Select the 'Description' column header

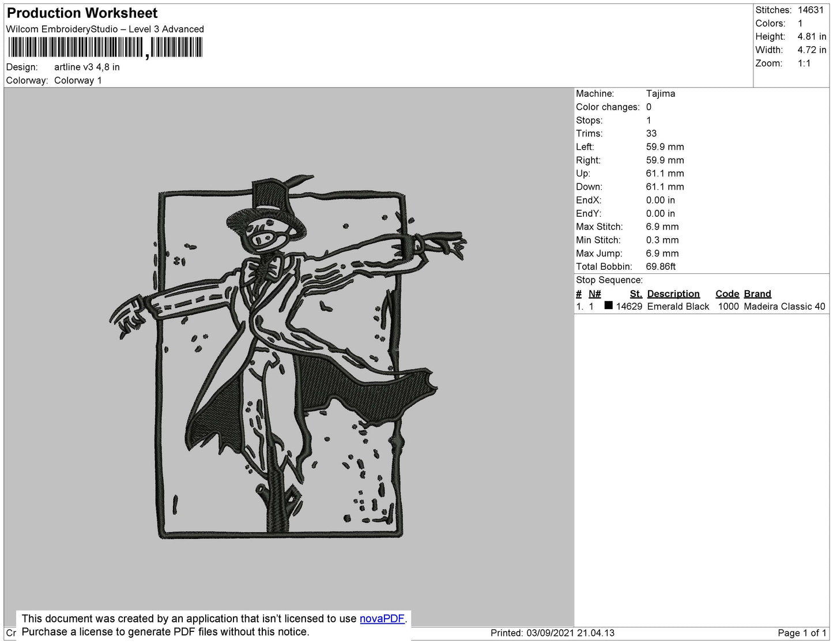673,293
